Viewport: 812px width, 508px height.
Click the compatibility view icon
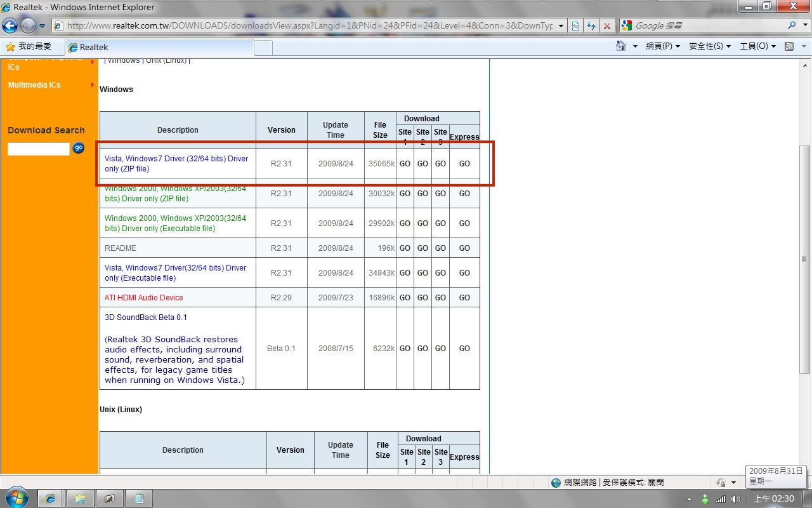[x=575, y=25]
